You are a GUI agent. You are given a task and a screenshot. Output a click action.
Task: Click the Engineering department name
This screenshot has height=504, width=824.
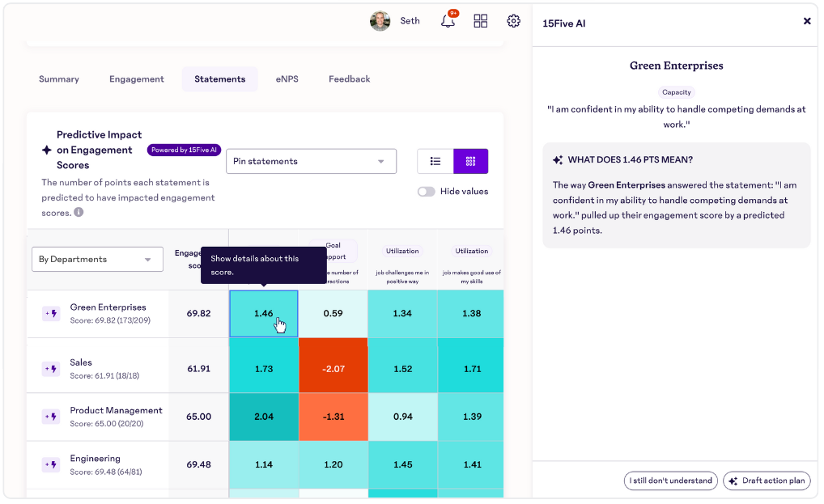click(x=96, y=459)
